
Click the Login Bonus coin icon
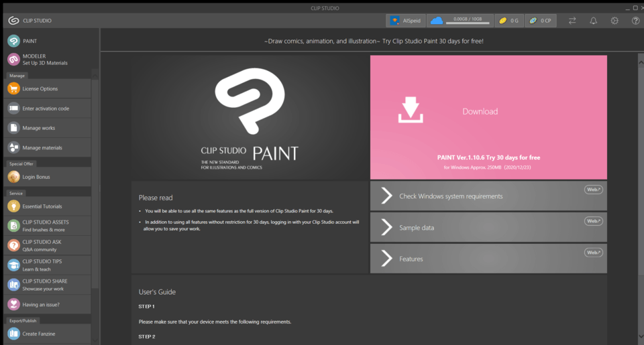13,177
